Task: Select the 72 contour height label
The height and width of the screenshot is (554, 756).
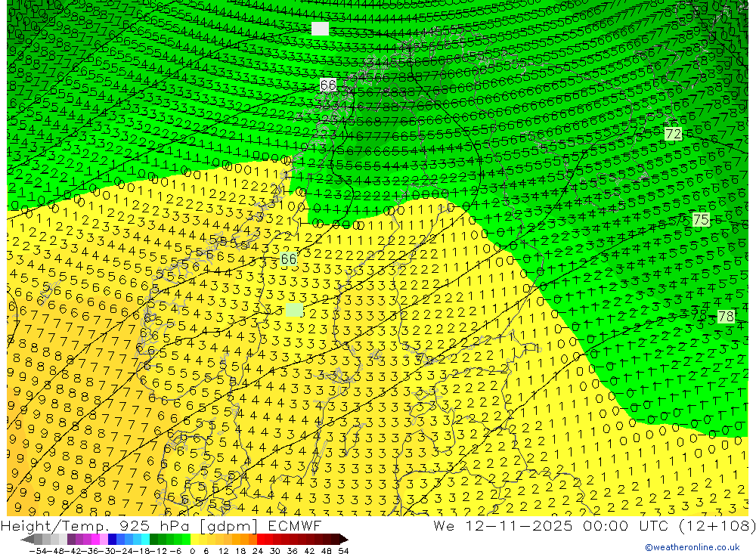Action: pos(673,134)
